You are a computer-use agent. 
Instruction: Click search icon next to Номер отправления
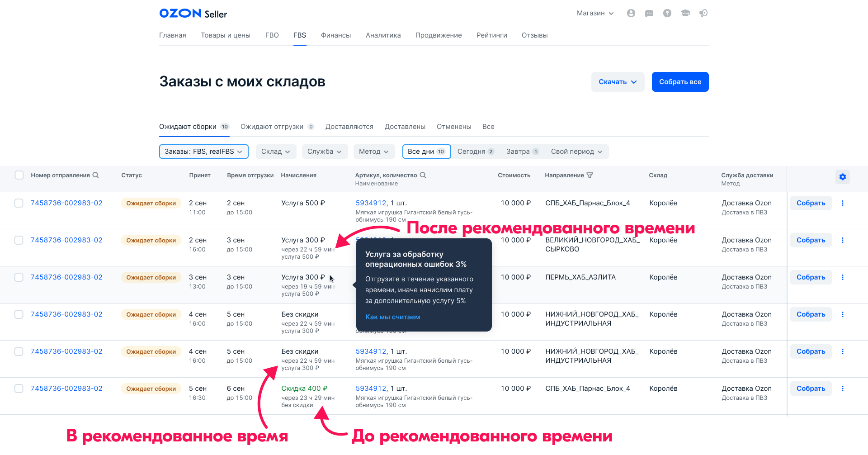coord(96,175)
